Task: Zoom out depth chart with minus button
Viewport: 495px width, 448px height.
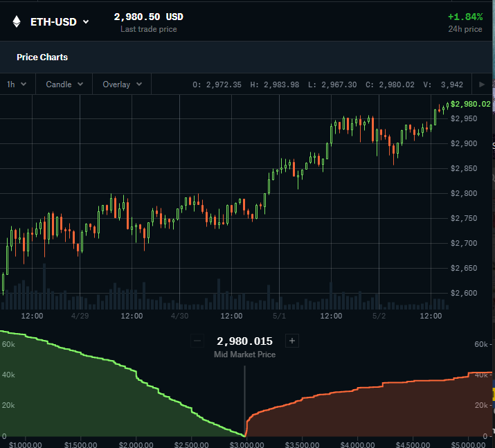Action: [197, 341]
